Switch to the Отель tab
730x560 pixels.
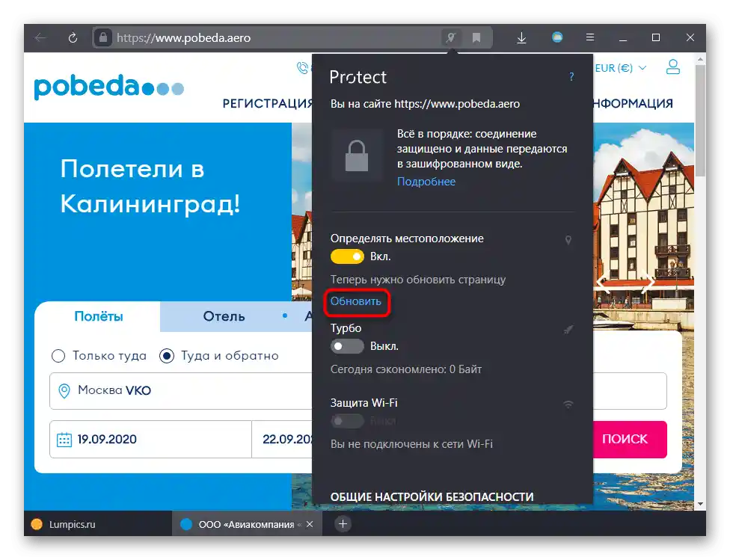[224, 316]
